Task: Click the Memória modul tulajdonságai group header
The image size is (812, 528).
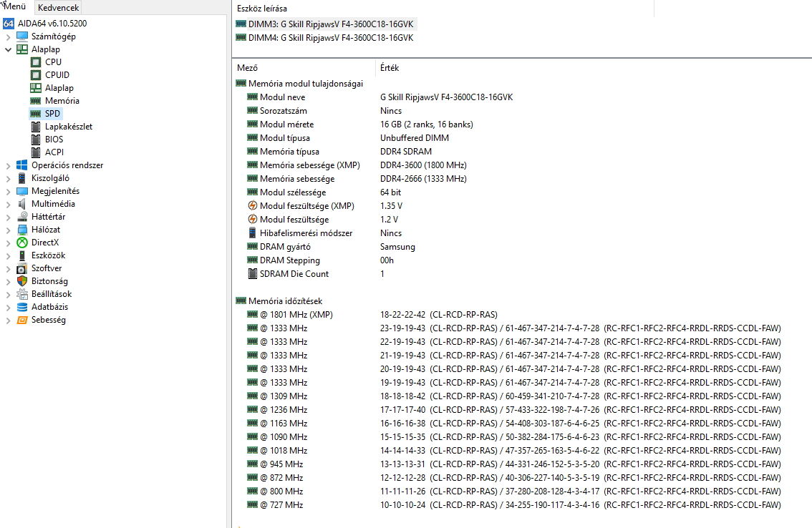Action: coord(306,83)
